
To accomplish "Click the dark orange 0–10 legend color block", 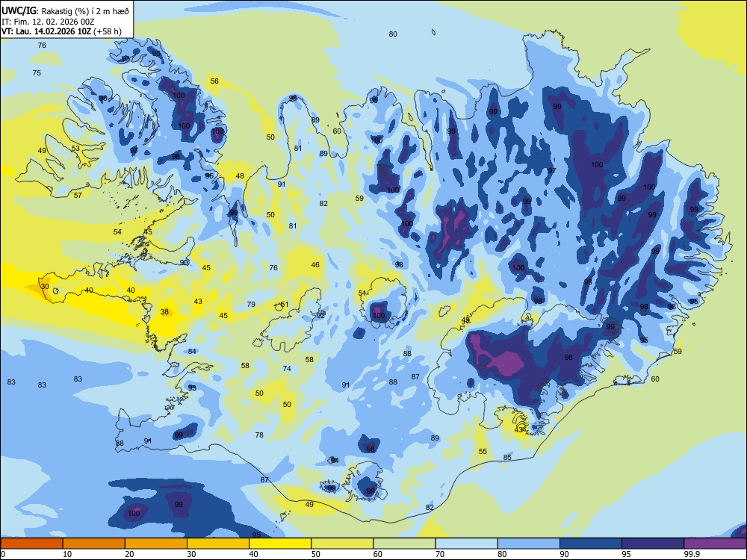I will tap(31, 544).
